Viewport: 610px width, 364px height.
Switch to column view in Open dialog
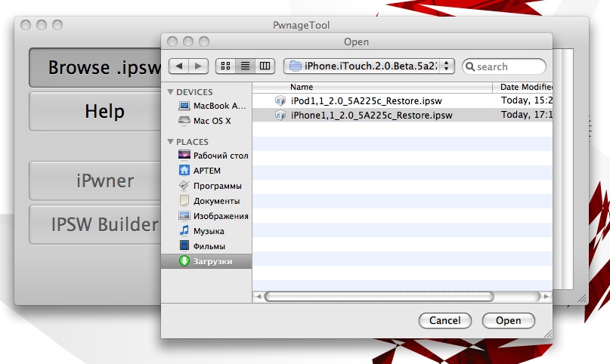pos(265,66)
